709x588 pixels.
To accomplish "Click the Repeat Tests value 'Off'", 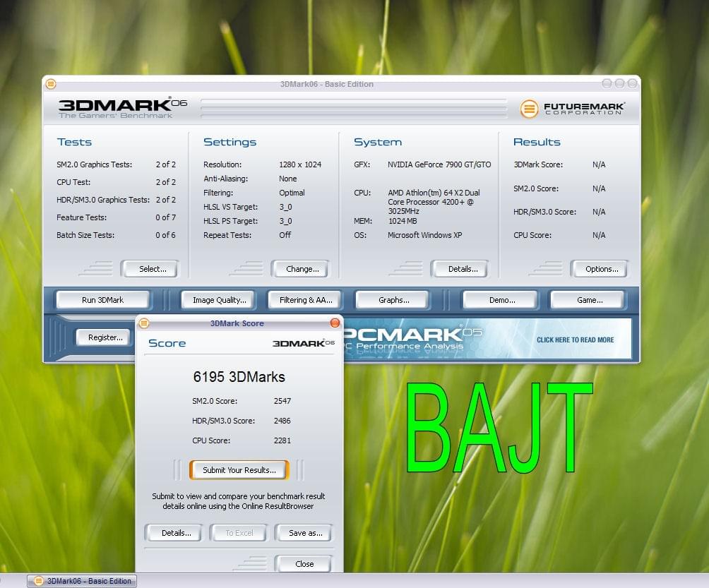I will click(x=285, y=235).
